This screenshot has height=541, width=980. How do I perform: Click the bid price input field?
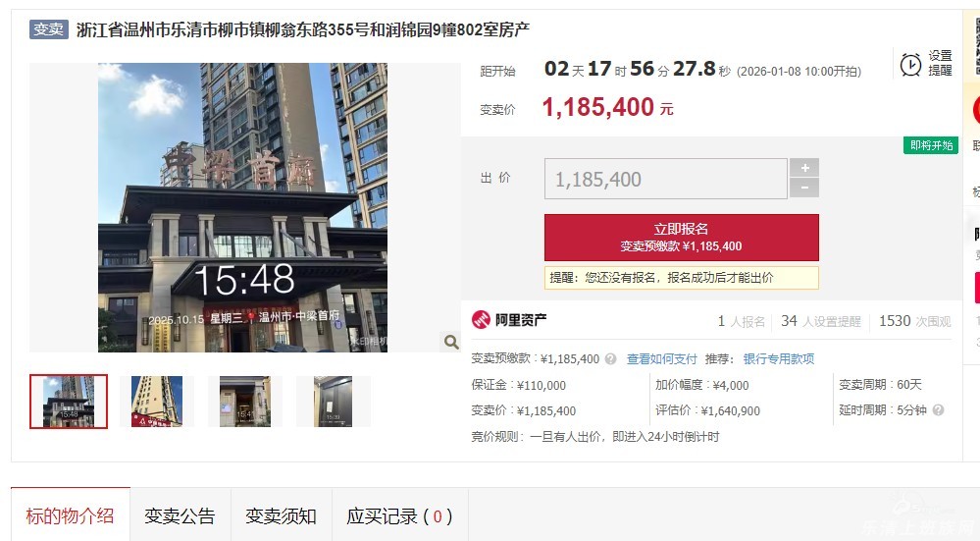(666, 179)
